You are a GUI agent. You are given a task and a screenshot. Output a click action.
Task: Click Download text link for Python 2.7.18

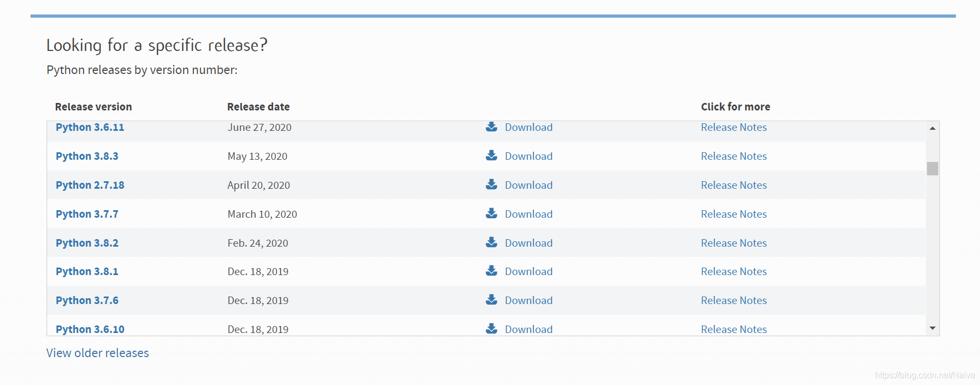[x=529, y=185]
